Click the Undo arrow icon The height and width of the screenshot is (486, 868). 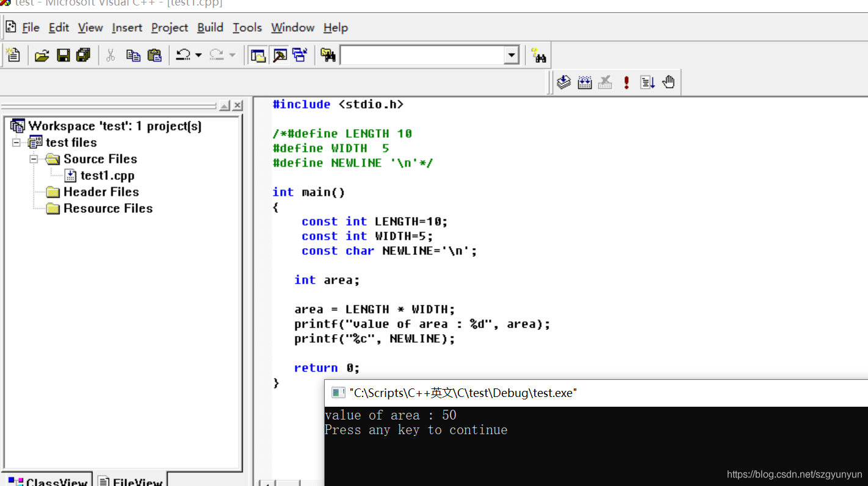click(183, 55)
